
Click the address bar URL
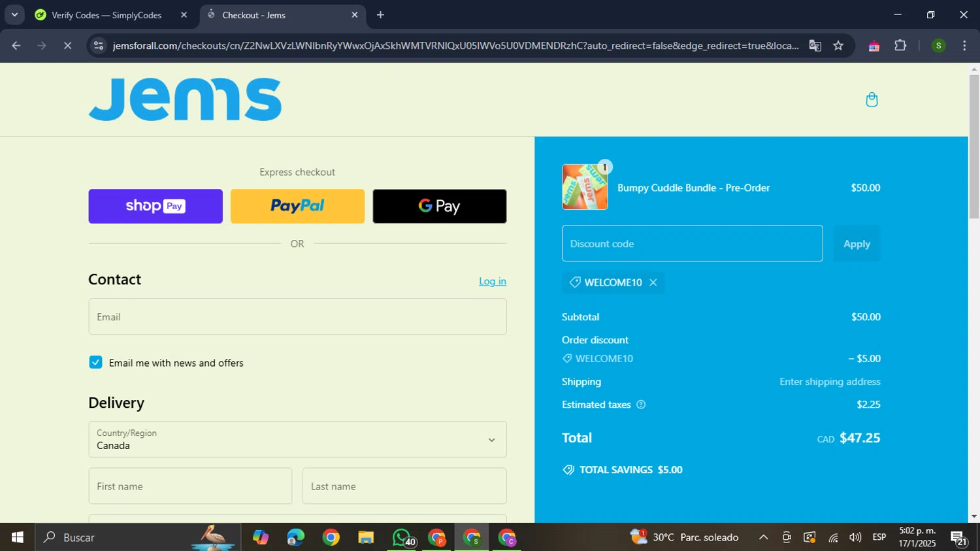(x=455, y=46)
